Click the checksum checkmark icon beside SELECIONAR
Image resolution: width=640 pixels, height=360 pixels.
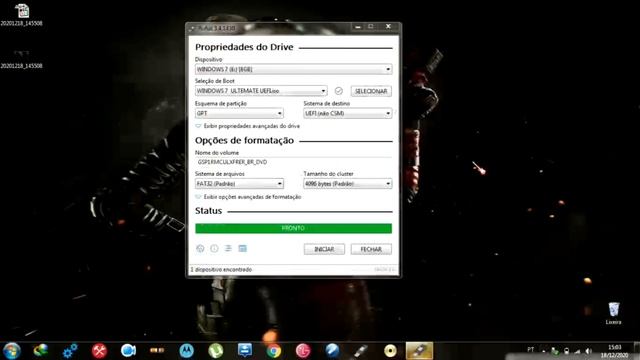pyautogui.click(x=338, y=91)
